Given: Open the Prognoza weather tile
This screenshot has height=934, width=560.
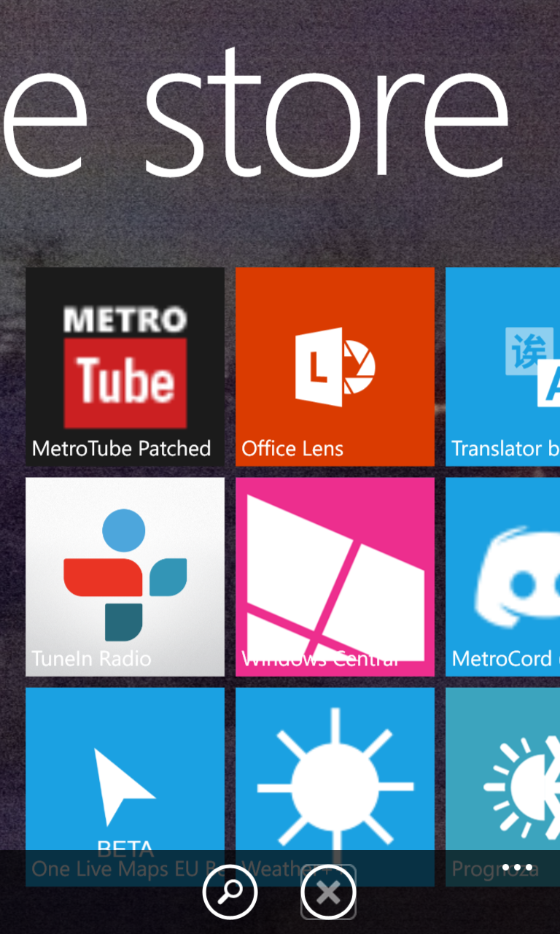Looking at the screenshot, I should (502, 787).
